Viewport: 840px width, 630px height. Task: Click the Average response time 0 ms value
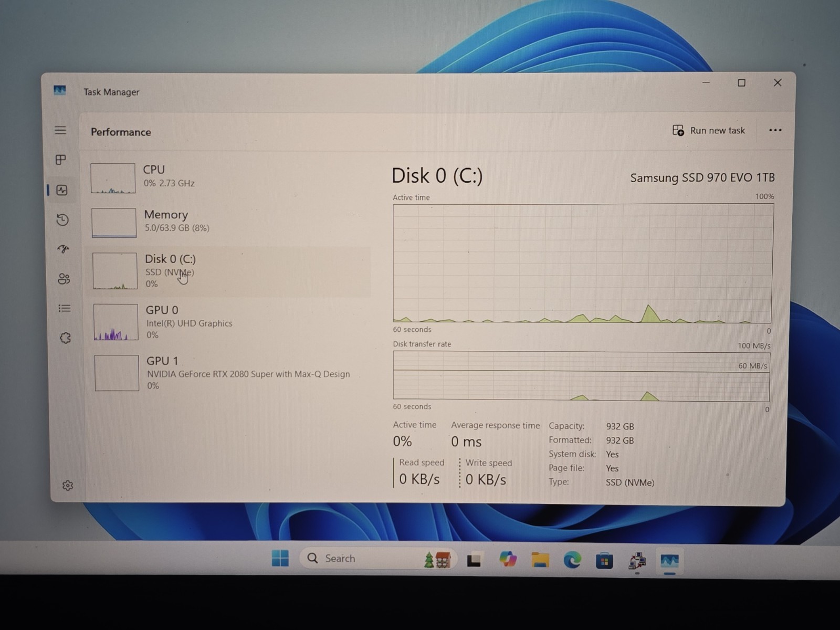[466, 442]
